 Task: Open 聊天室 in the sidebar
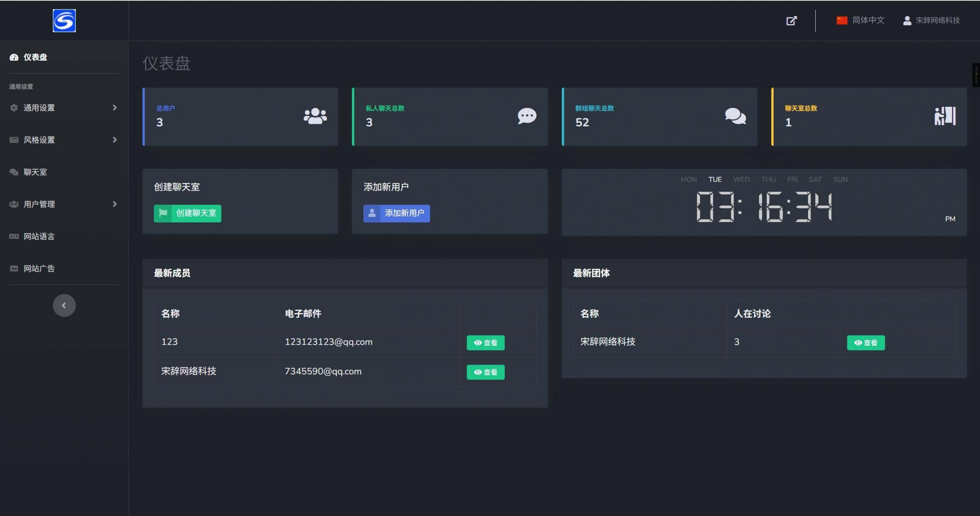35,172
